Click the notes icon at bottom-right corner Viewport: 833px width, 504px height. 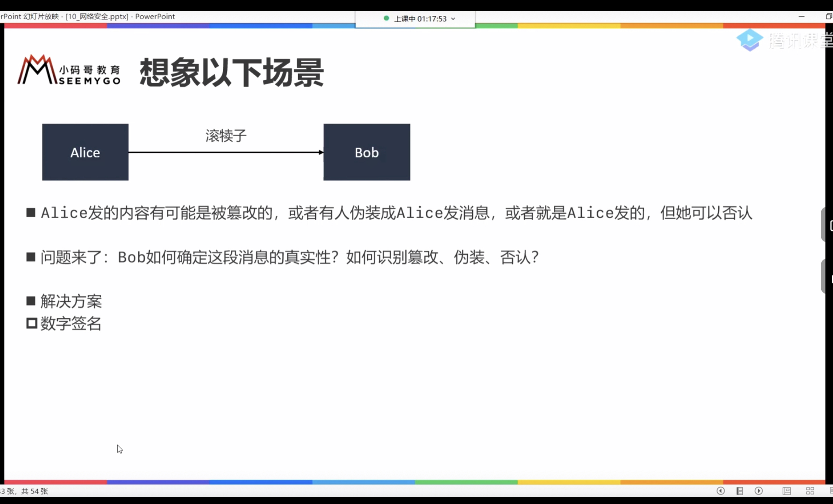click(830, 491)
